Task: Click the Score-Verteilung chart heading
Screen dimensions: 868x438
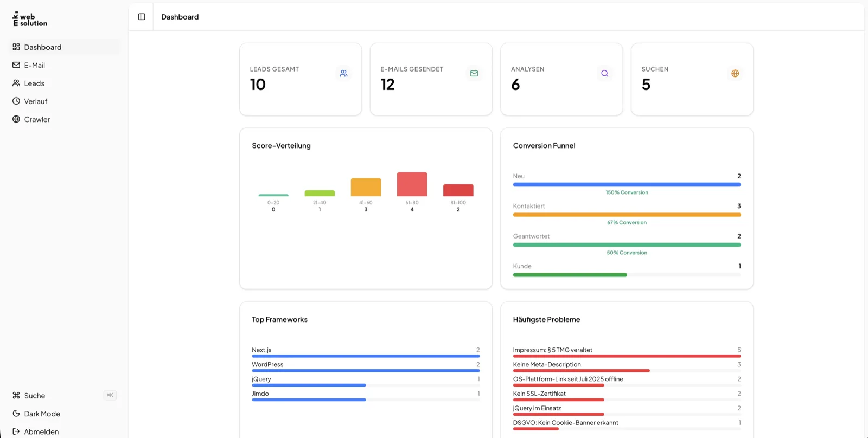Action: 281,145
